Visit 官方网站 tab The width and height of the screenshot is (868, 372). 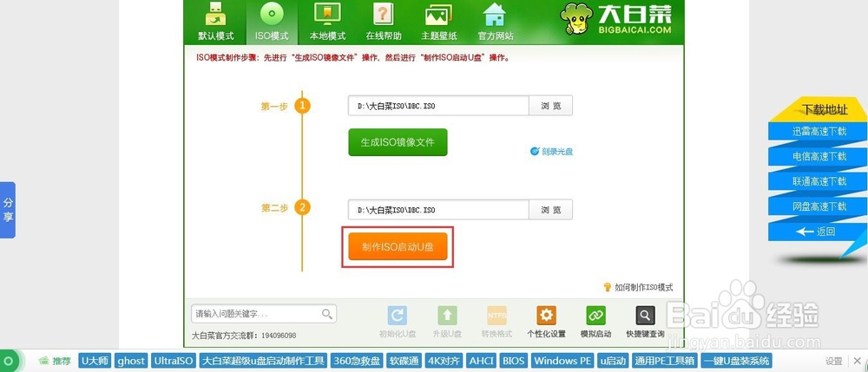coord(495,22)
